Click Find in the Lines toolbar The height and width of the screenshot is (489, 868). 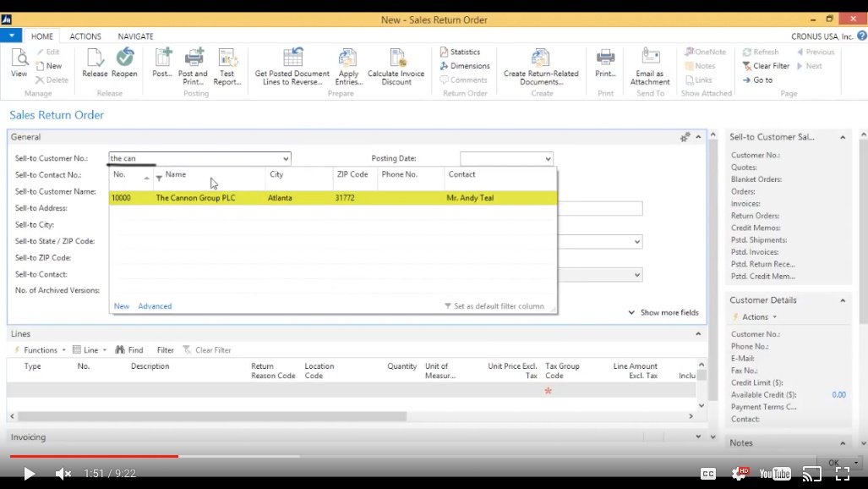(x=129, y=350)
